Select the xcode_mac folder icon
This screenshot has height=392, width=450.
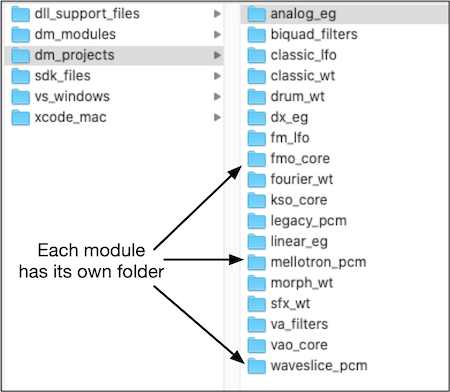20,117
